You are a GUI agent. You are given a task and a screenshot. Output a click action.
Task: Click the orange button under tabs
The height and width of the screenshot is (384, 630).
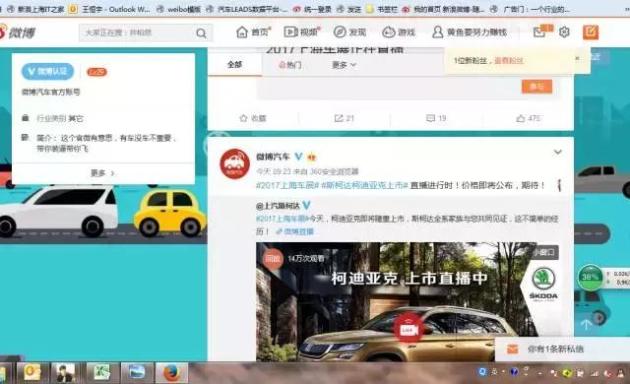point(537,87)
